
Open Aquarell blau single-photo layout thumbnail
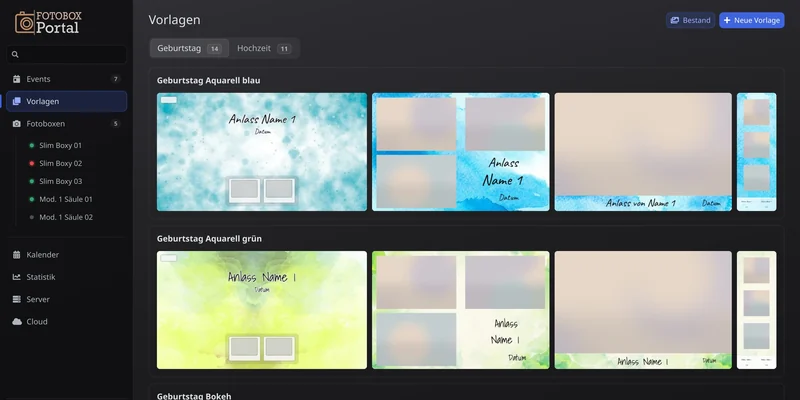(x=643, y=152)
